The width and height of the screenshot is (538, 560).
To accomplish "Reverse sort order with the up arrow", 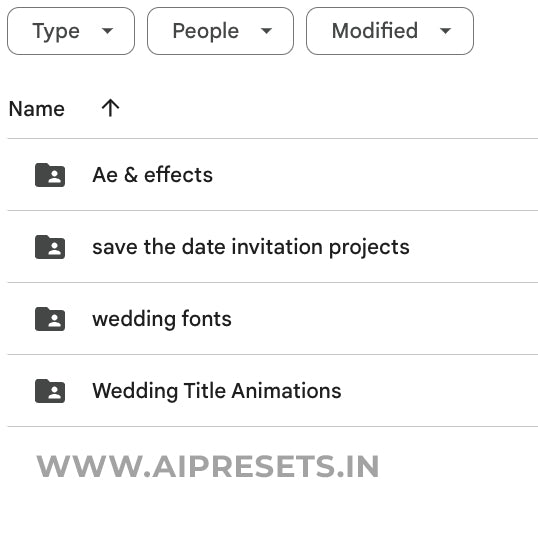I will tap(110, 108).
